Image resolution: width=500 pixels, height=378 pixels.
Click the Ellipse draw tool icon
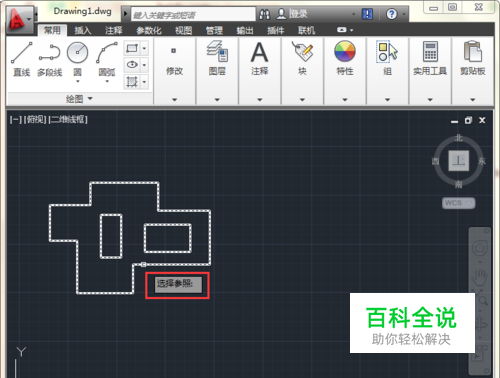coord(132,65)
